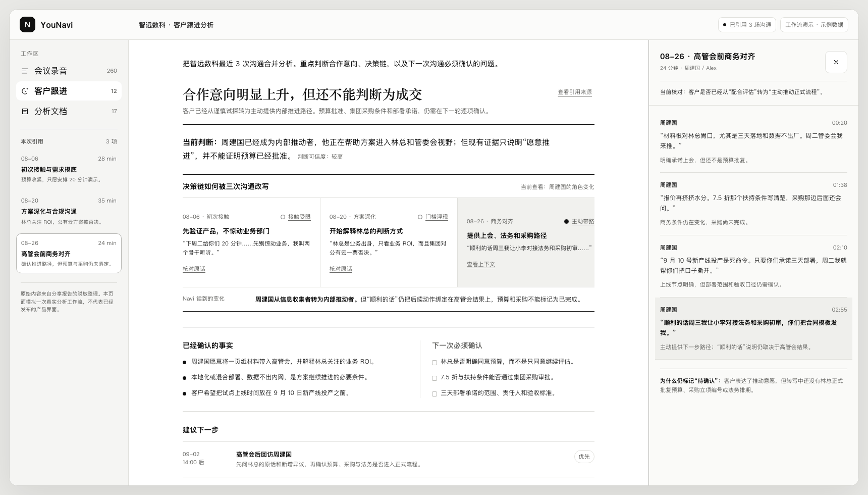The image size is (868, 495).
Task: Click 高管会后回访周建国 next step
Action: click(389, 459)
